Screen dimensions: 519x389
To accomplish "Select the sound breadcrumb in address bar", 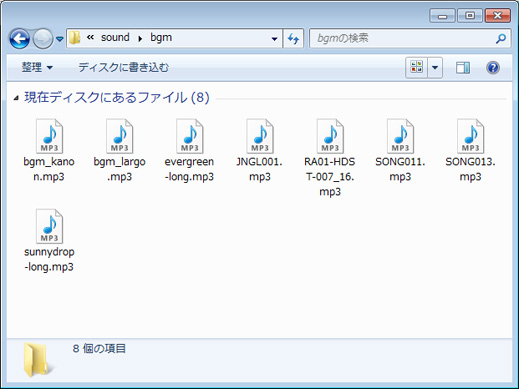I will point(115,38).
